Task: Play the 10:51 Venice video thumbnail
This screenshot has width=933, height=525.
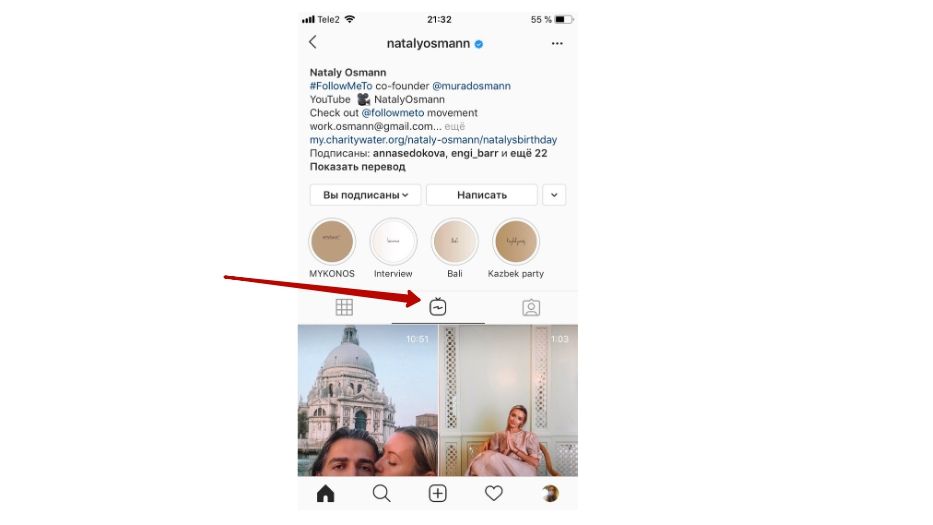Action: click(368, 400)
